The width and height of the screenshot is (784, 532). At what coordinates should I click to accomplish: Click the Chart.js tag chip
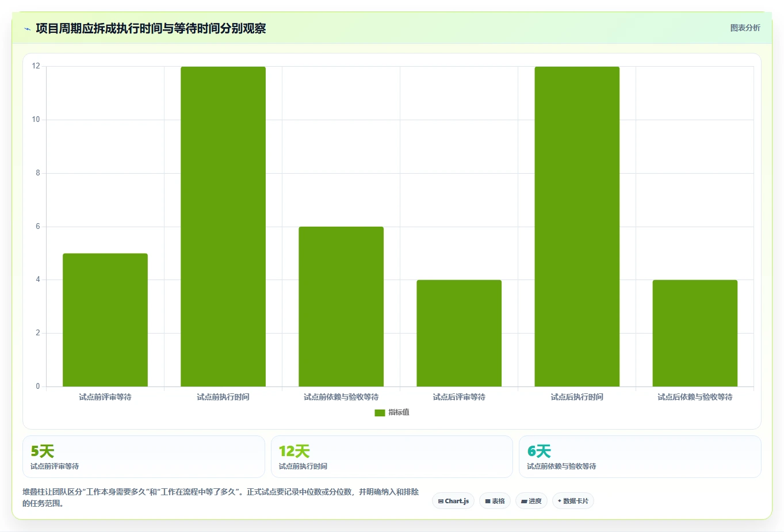453,501
